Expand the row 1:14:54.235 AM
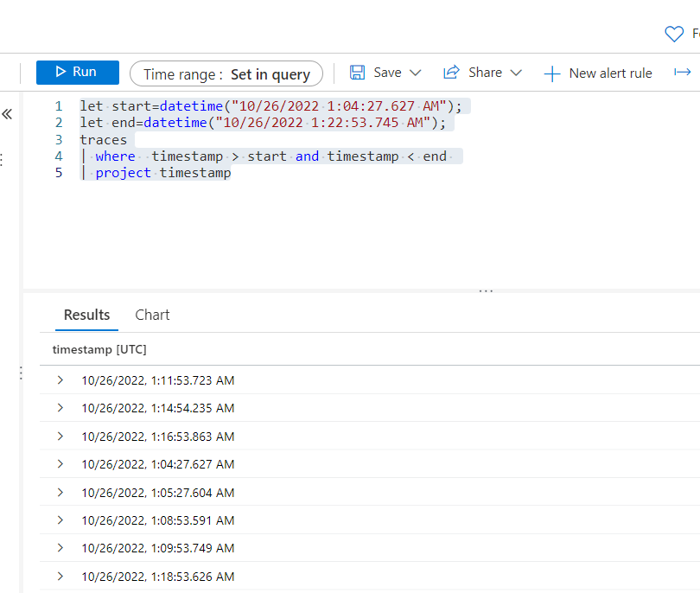The height and width of the screenshot is (593, 700). pyautogui.click(x=60, y=408)
